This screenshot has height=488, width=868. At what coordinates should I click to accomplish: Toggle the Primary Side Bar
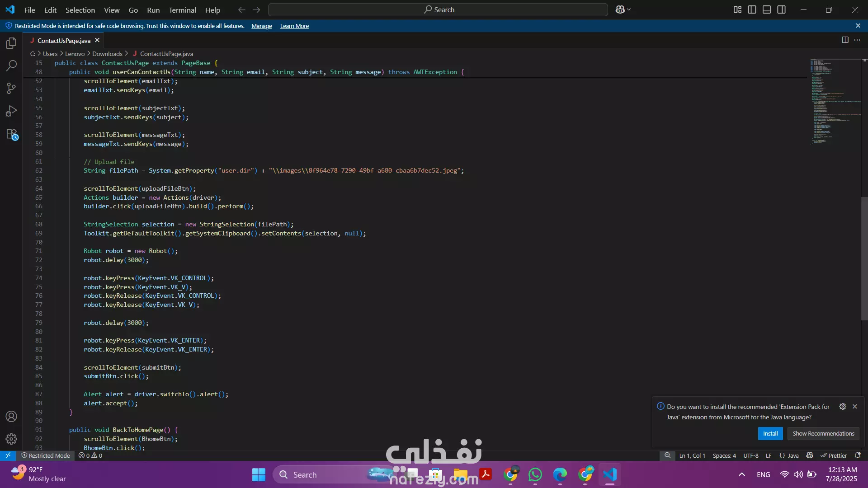point(752,9)
